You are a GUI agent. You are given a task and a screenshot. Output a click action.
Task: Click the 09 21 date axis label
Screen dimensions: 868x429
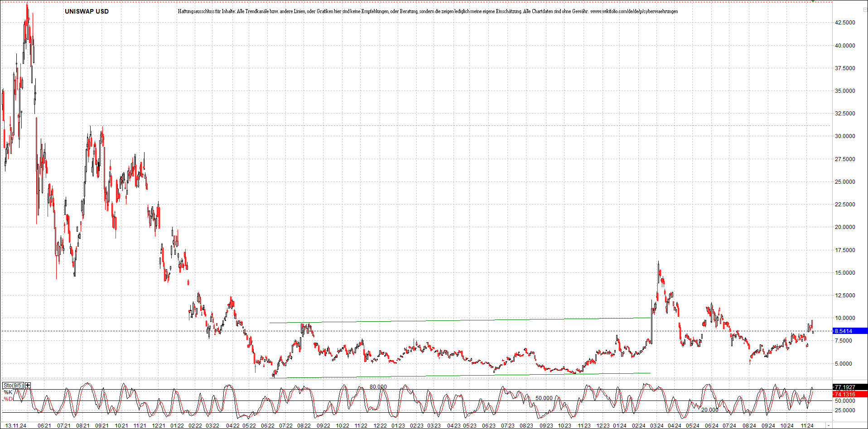click(x=102, y=426)
